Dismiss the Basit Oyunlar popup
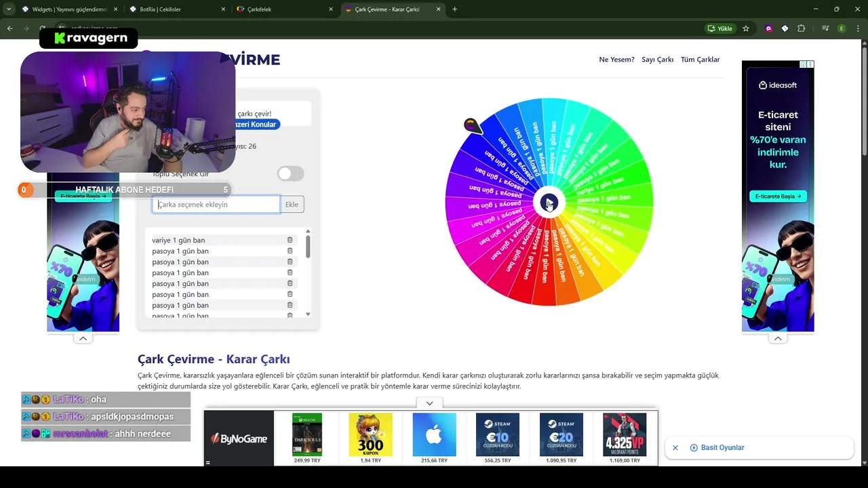Image resolution: width=868 pixels, height=488 pixels. 675,448
